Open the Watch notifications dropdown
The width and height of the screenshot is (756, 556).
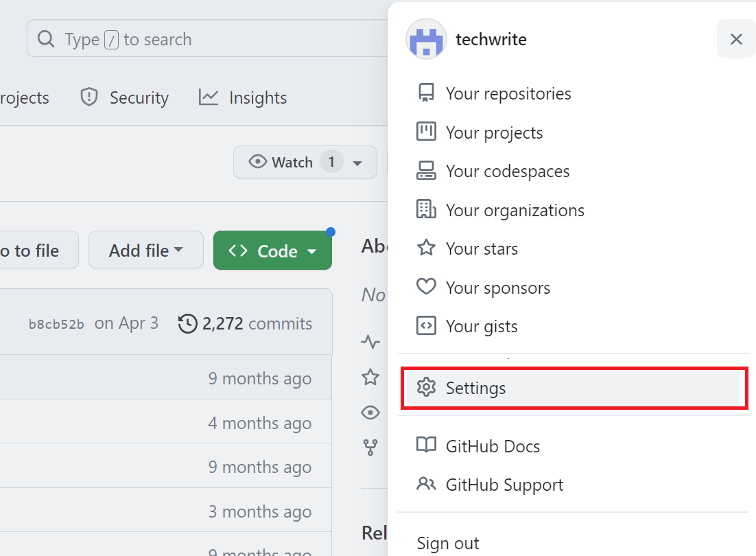point(305,162)
